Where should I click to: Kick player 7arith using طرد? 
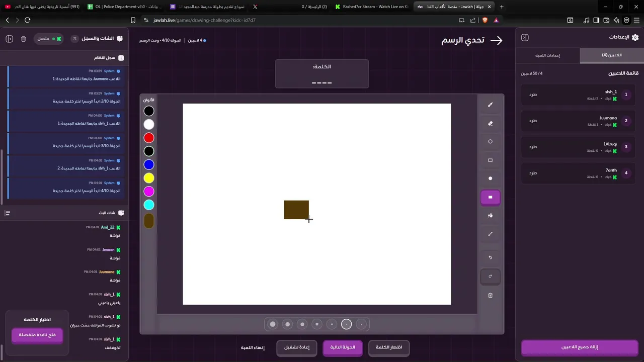coord(533,173)
